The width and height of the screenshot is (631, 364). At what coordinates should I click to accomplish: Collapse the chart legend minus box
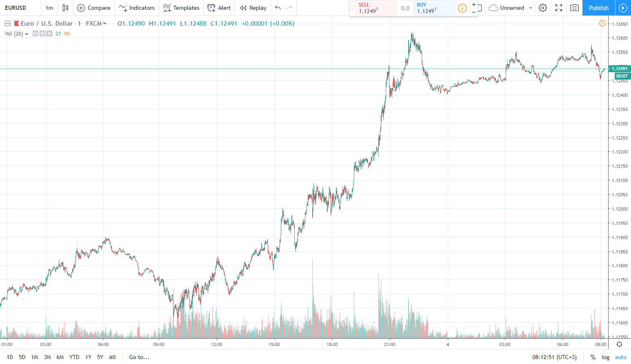(7, 23)
